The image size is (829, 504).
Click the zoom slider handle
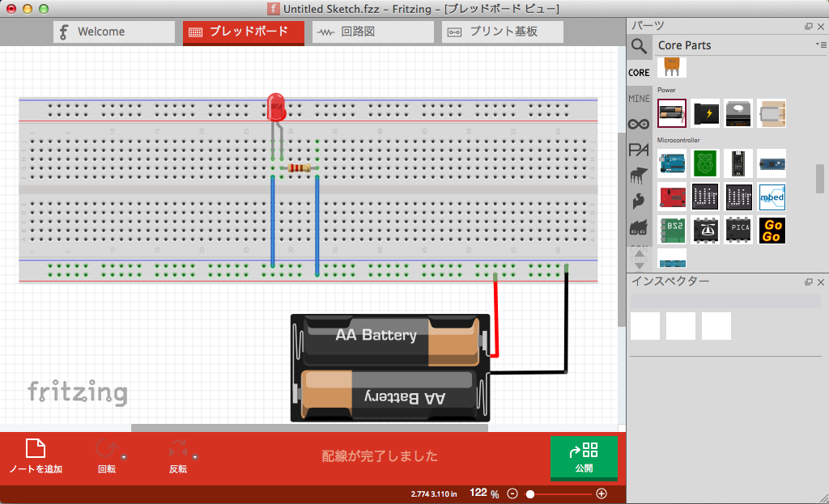530,493
